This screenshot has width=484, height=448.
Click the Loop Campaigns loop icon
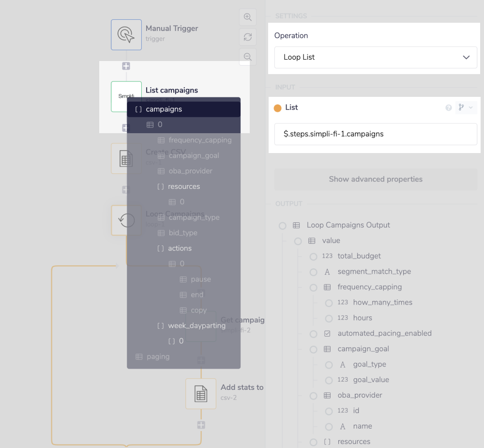(x=126, y=220)
